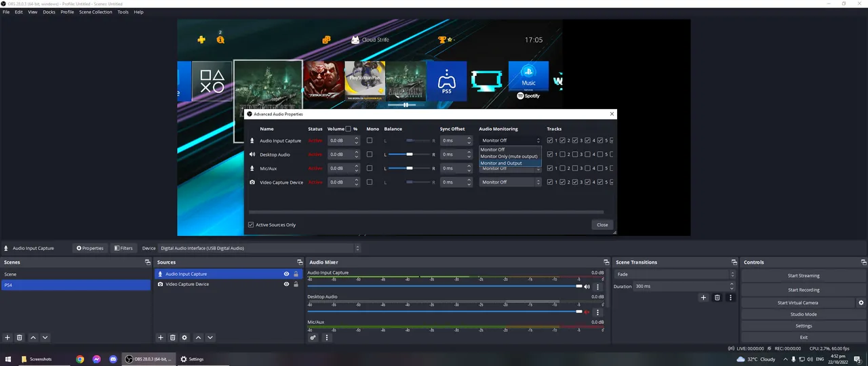Lock the Audio Input Capture source
This screenshot has height=366, width=868.
[296, 274]
